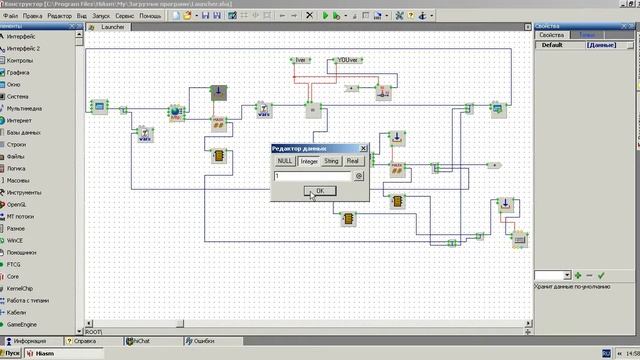
Task: Open the Файл menu
Action: pyautogui.click(x=10, y=16)
